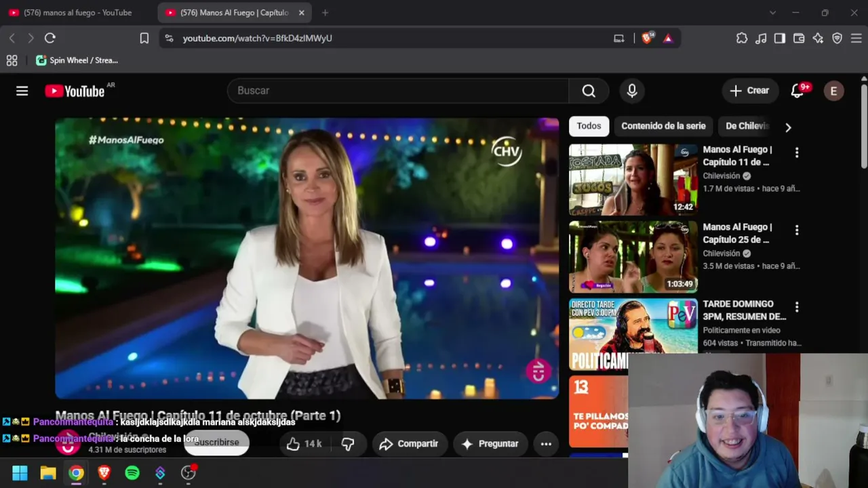Open the Chilevisión channel avatar

coord(68,443)
